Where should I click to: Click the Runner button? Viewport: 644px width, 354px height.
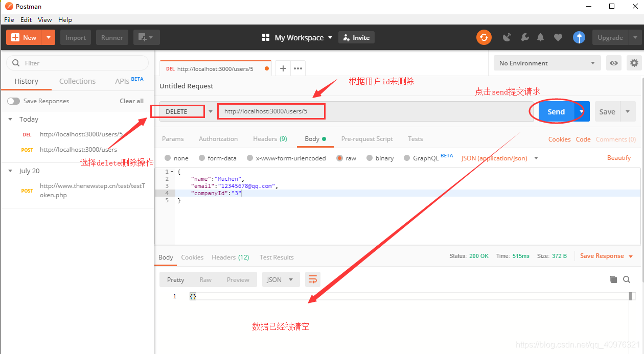pyautogui.click(x=112, y=37)
